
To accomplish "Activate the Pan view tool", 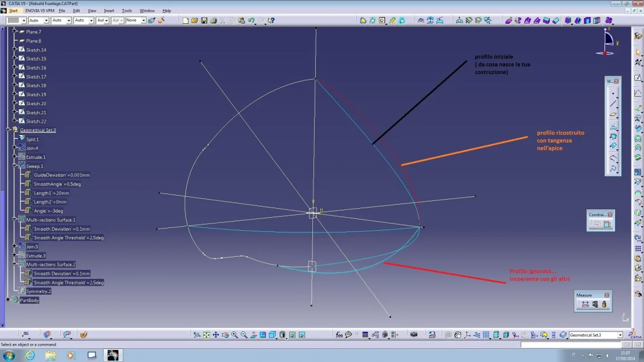I will click(216, 335).
